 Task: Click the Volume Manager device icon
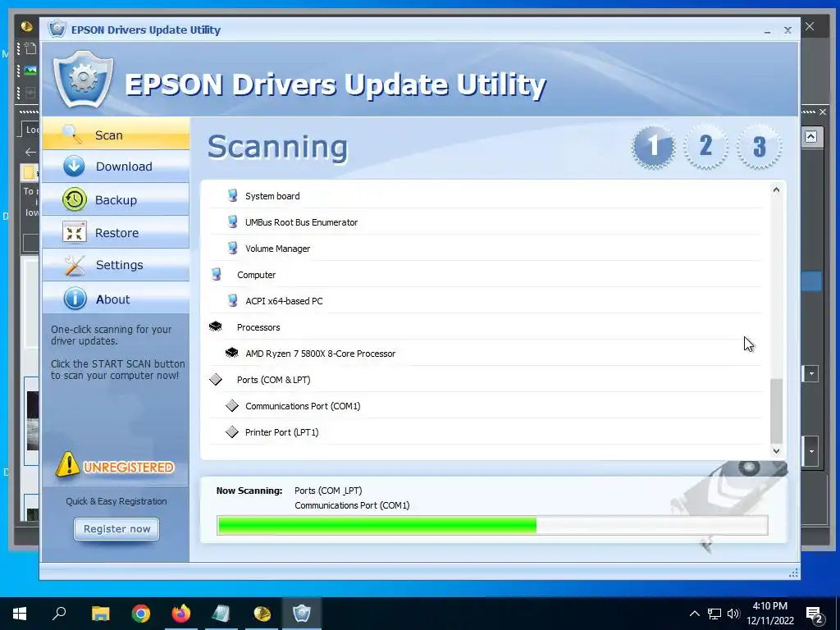pyautogui.click(x=232, y=248)
